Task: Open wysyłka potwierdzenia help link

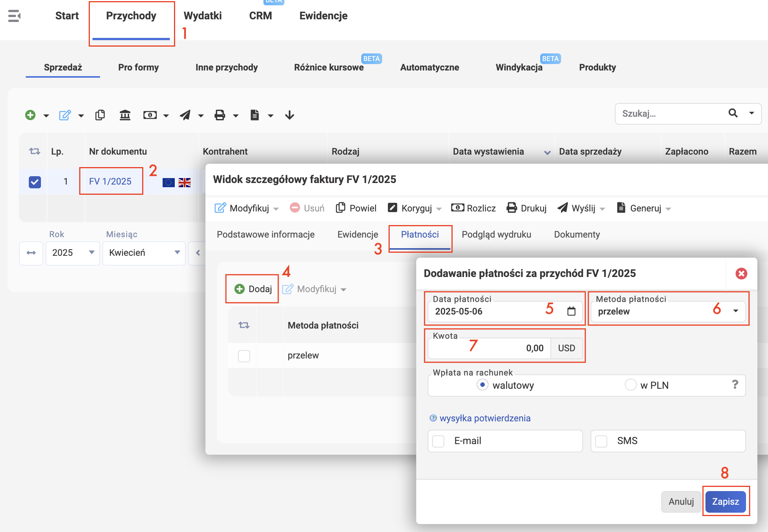Action: pos(485,418)
